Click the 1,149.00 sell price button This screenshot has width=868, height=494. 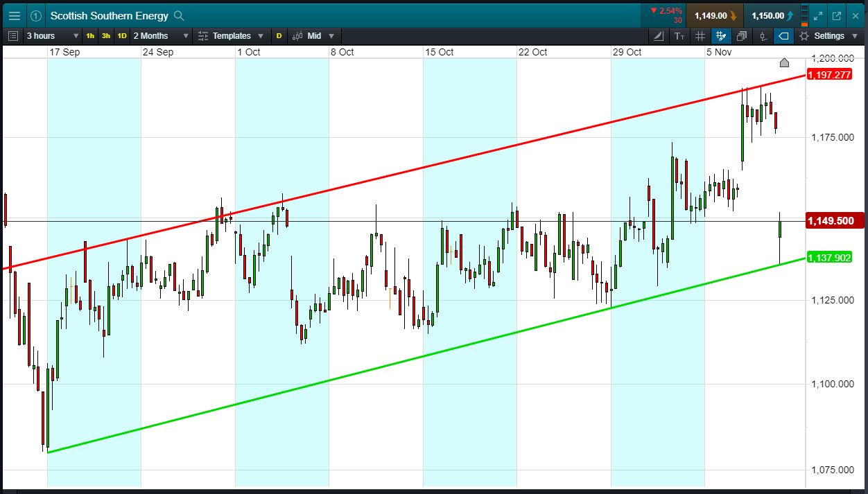(715, 15)
